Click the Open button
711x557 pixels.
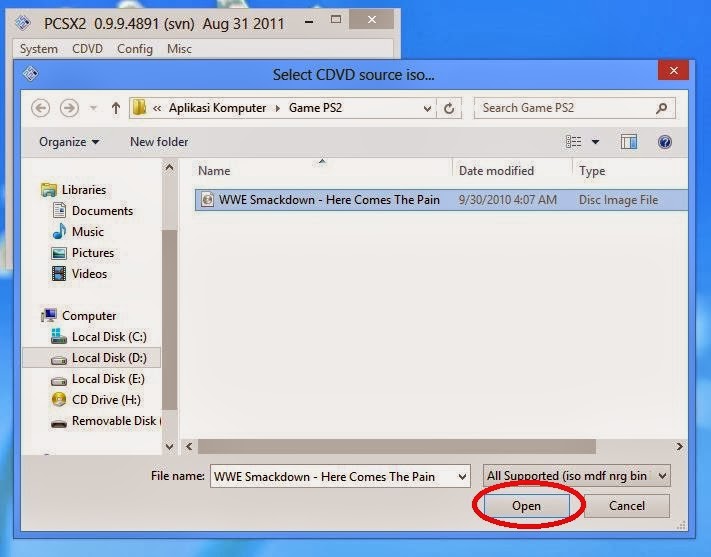tap(526, 505)
